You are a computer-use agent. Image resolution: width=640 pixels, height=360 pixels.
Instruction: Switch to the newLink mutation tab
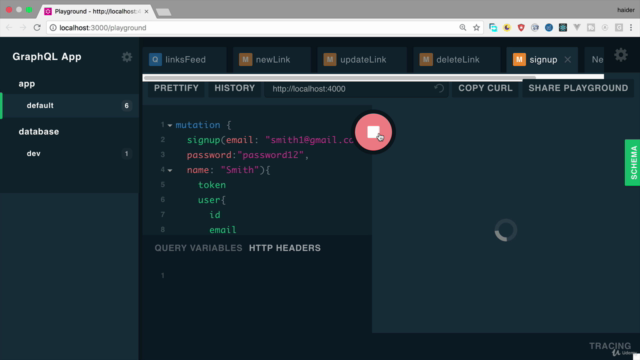click(x=272, y=60)
